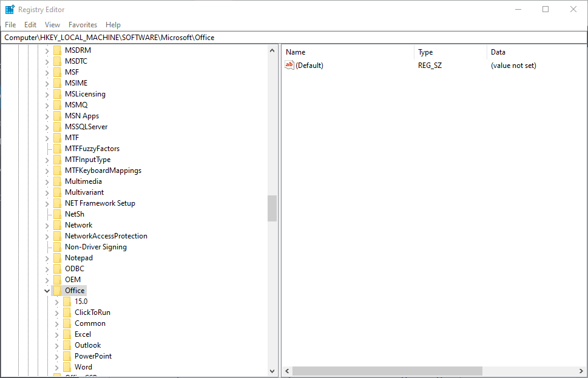Expand the ClickToRun subkey
The width and height of the screenshot is (588, 378).
click(56, 312)
